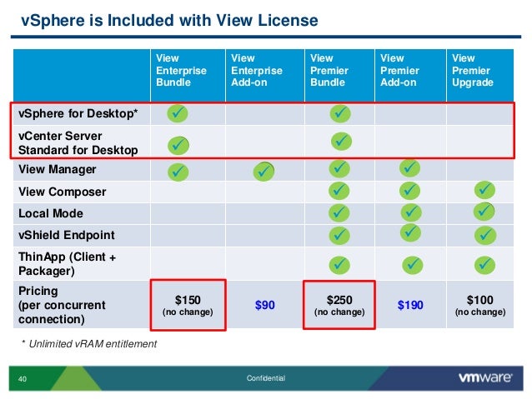
Task: Click the $100 (no change) price cell
Action: click(x=480, y=305)
